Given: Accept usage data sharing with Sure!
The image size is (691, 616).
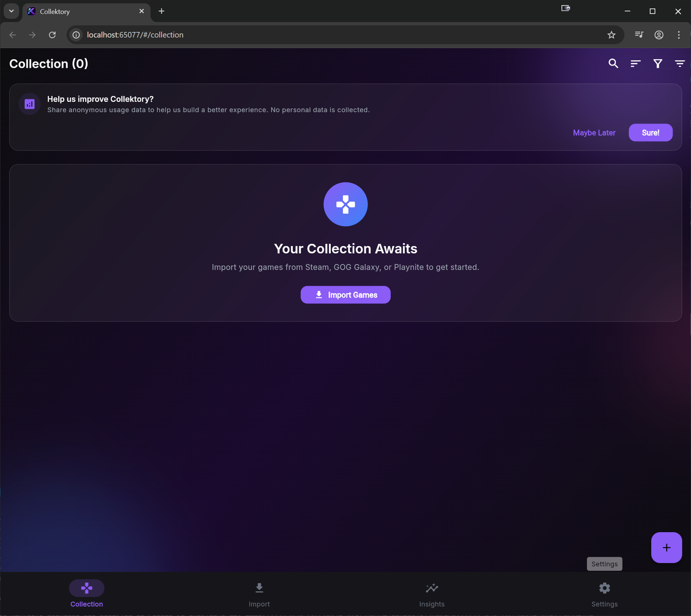Looking at the screenshot, I should click(650, 133).
